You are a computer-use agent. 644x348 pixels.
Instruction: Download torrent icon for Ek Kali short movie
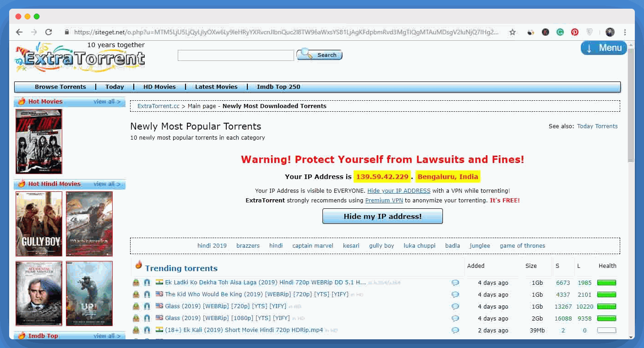click(x=136, y=330)
